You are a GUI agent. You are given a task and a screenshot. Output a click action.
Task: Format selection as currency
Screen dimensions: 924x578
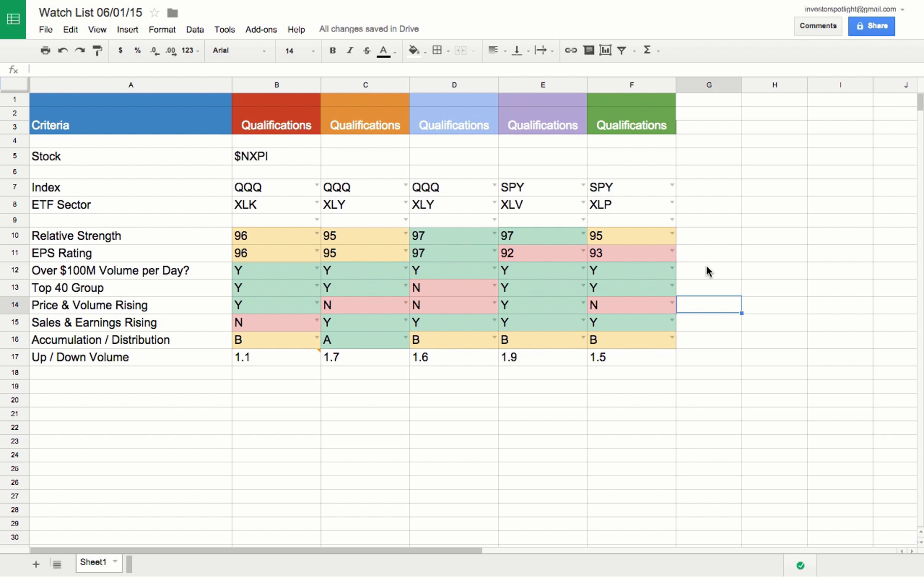(121, 50)
